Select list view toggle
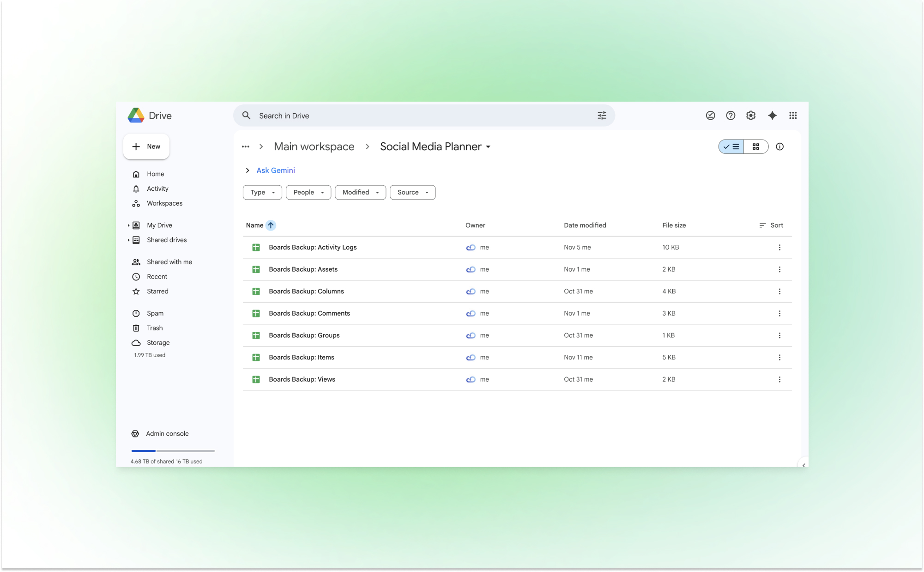 (731, 146)
